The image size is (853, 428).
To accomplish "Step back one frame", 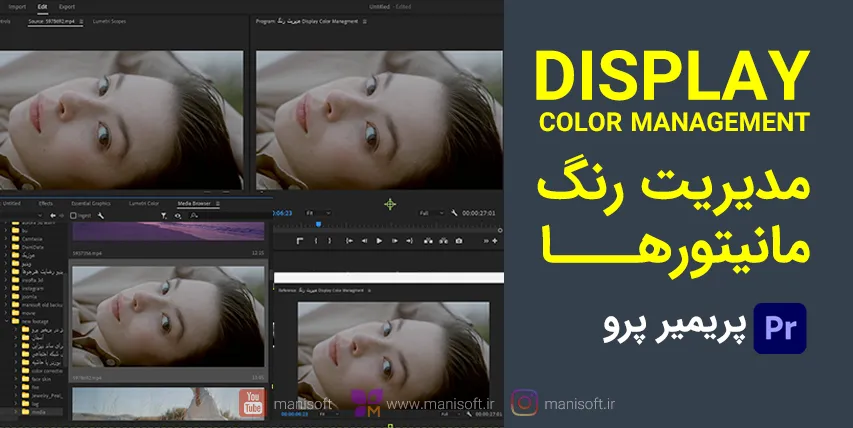I will tap(364, 241).
